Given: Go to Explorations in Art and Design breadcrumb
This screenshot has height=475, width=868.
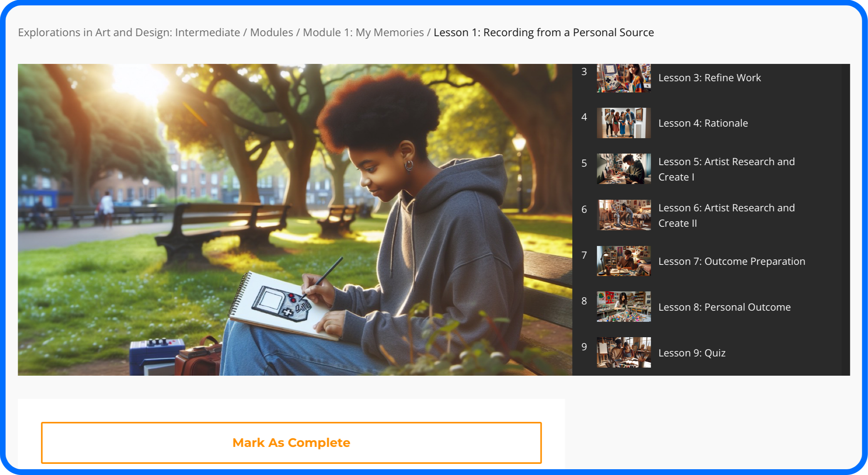Looking at the screenshot, I should [129, 32].
